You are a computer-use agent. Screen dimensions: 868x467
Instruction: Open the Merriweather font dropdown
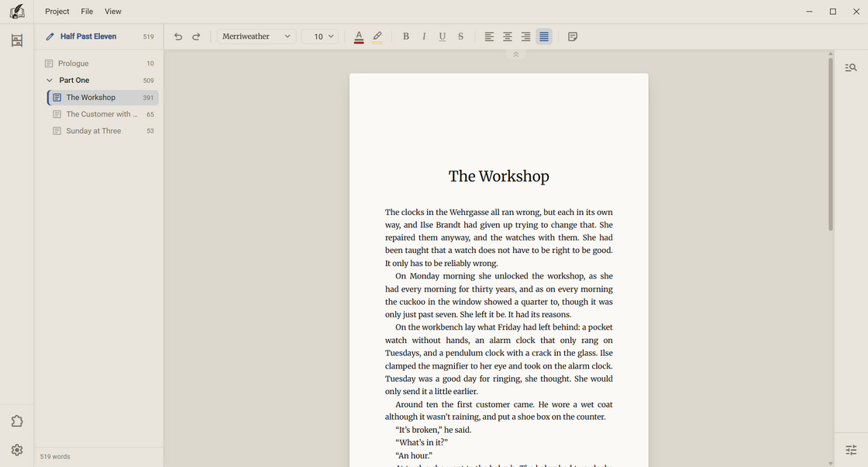257,36
